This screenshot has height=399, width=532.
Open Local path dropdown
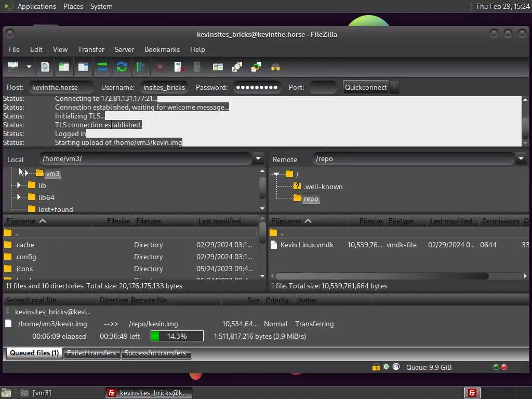[258, 158]
